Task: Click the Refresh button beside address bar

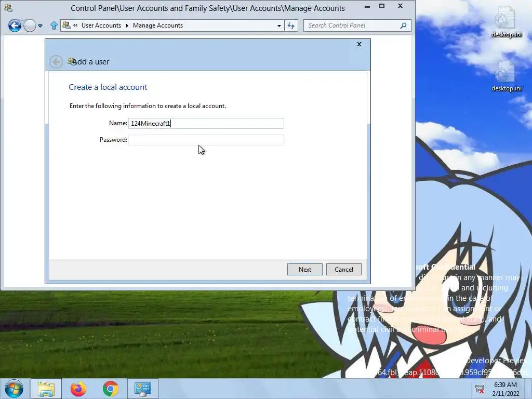Action: tap(291, 25)
